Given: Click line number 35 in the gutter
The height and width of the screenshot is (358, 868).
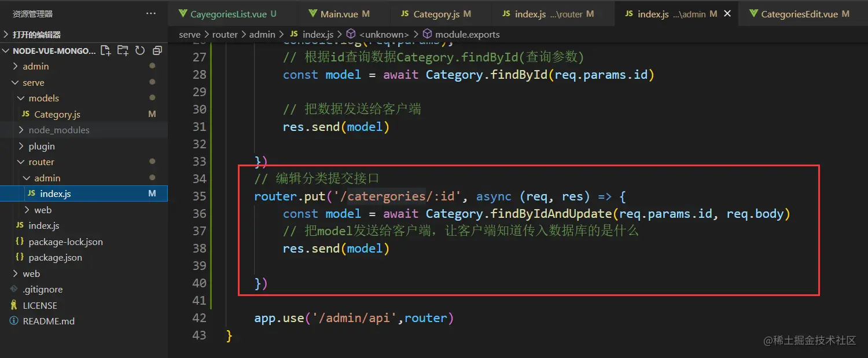Looking at the screenshot, I should (x=199, y=196).
